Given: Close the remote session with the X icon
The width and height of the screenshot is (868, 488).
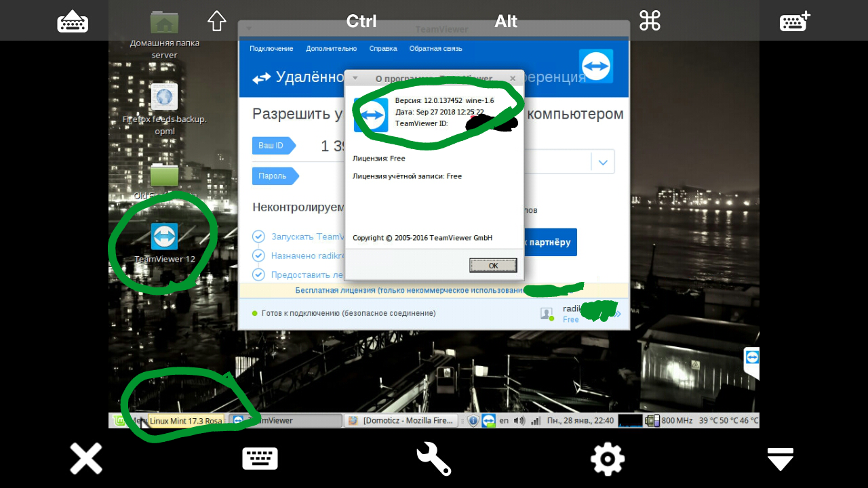Looking at the screenshot, I should 86,459.
